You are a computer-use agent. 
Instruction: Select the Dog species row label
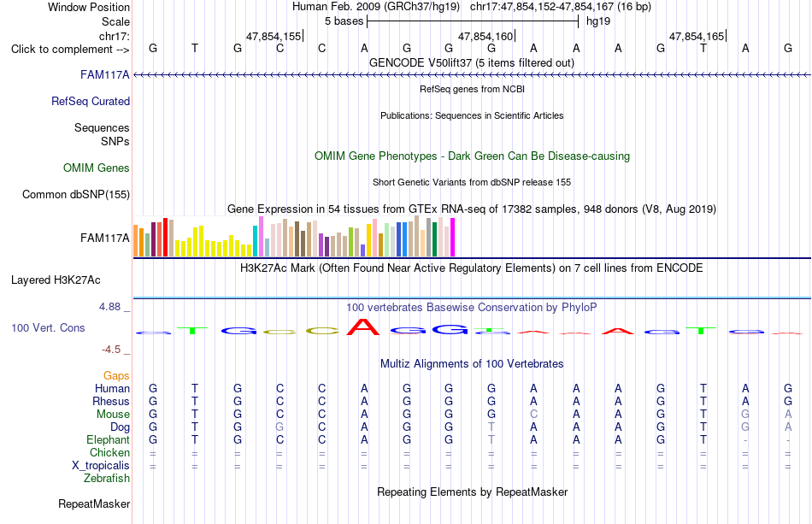coord(121,427)
